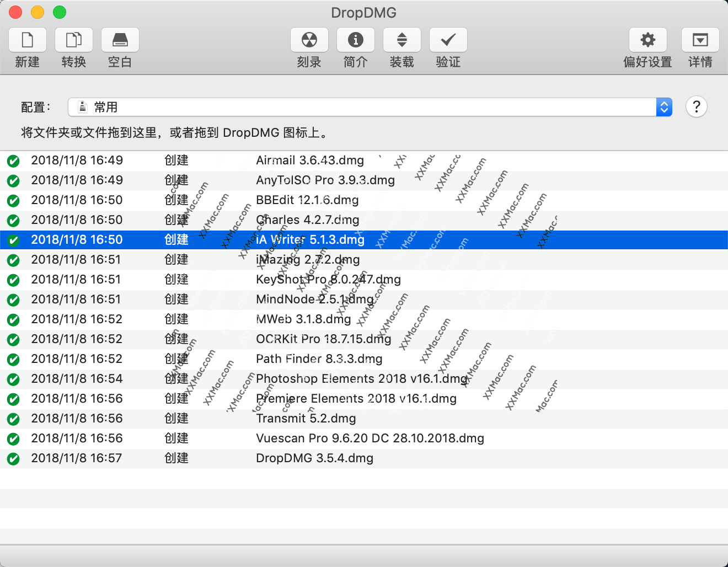728x567 pixels.
Task: Select the Photoshop Elements 2018 v16.1.dmg entry
Action: (x=361, y=379)
